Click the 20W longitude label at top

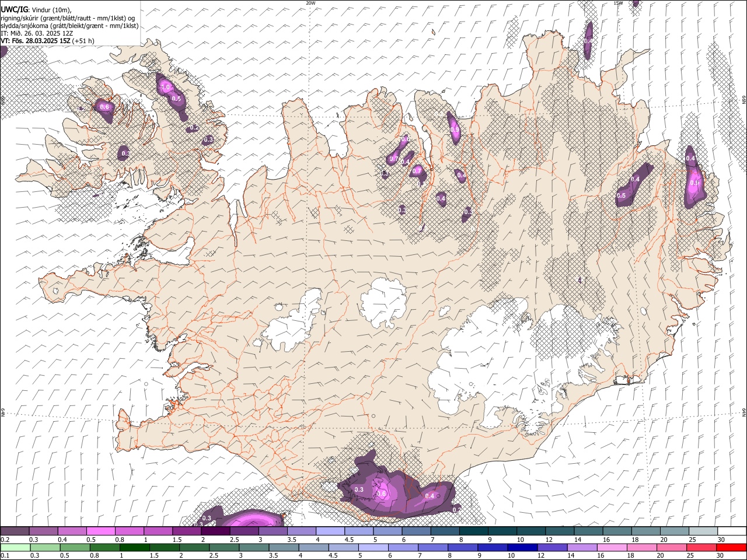pyautogui.click(x=310, y=3)
